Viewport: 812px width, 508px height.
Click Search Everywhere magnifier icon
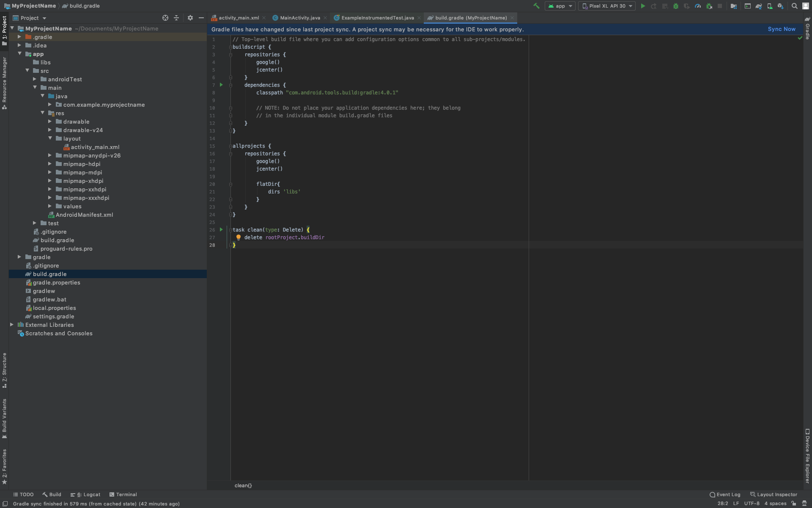795,6
